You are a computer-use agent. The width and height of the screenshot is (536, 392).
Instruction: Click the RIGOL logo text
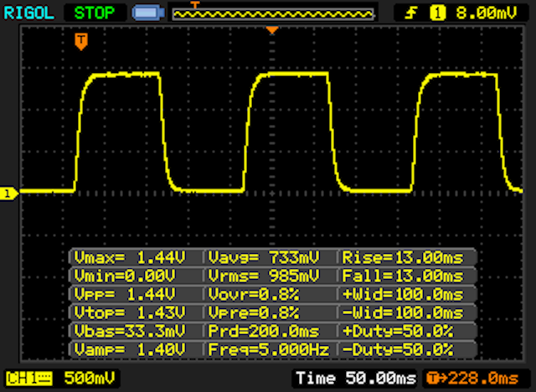click(x=28, y=13)
